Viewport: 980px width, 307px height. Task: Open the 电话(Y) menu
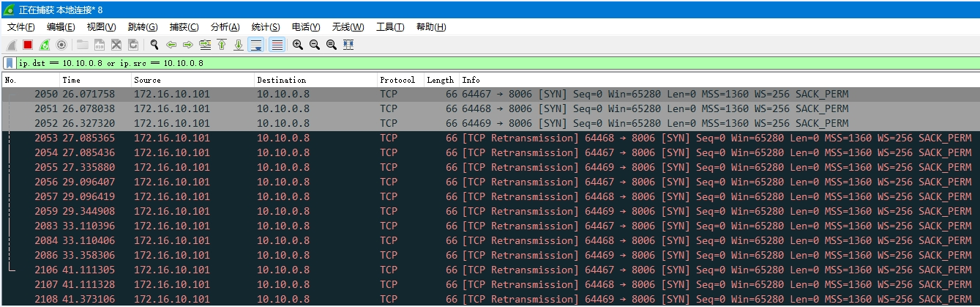[x=306, y=27]
